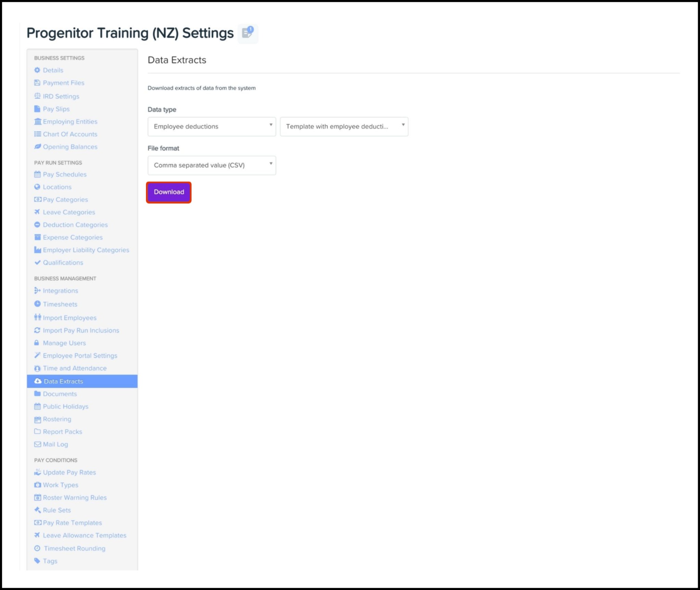Click the notification notes icon beside title

point(248,33)
